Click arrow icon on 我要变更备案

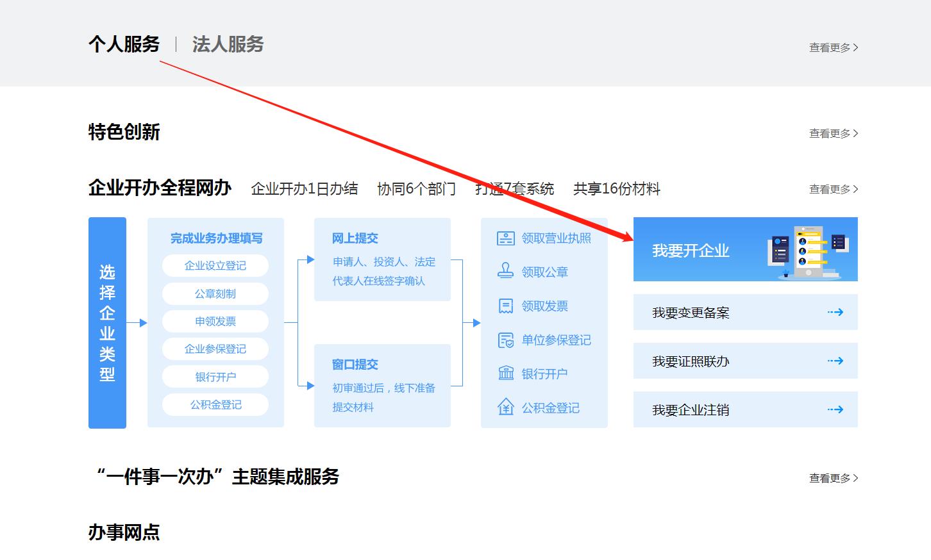[835, 312]
